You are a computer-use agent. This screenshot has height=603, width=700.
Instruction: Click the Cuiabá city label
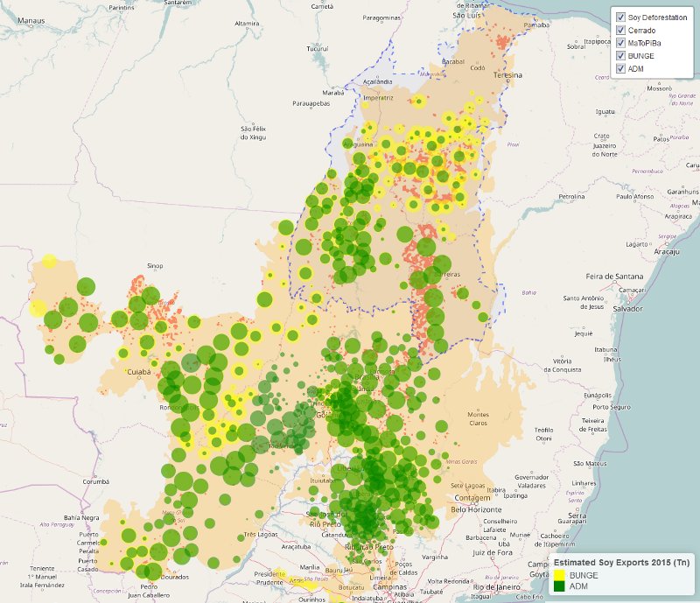[139, 372]
